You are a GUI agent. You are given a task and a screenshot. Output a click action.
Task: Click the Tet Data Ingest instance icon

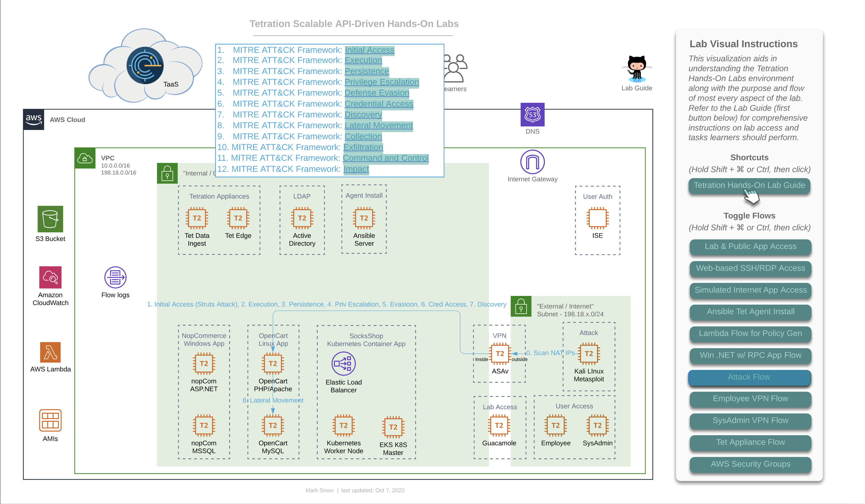[x=197, y=218]
